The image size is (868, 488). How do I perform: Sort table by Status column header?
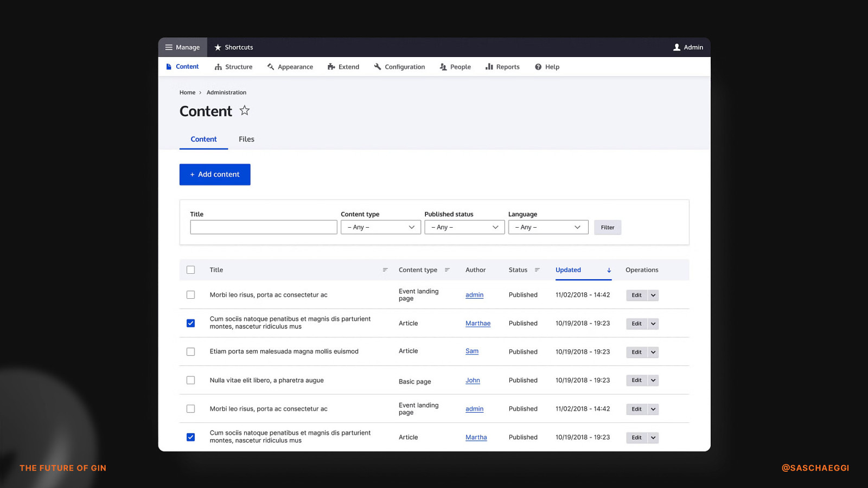pyautogui.click(x=518, y=270)
